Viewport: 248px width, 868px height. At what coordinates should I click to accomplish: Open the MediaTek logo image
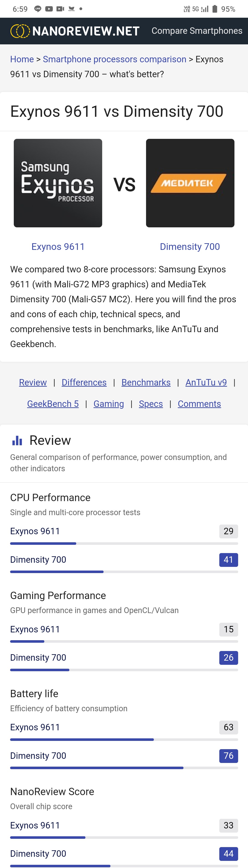190,183
